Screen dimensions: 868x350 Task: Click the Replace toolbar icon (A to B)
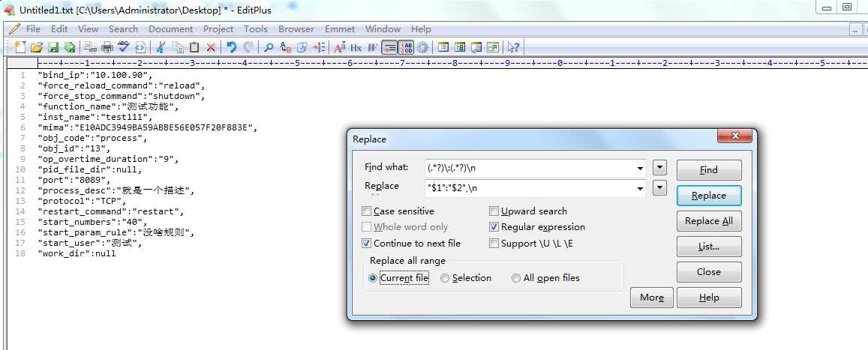[x=286, y=47]
